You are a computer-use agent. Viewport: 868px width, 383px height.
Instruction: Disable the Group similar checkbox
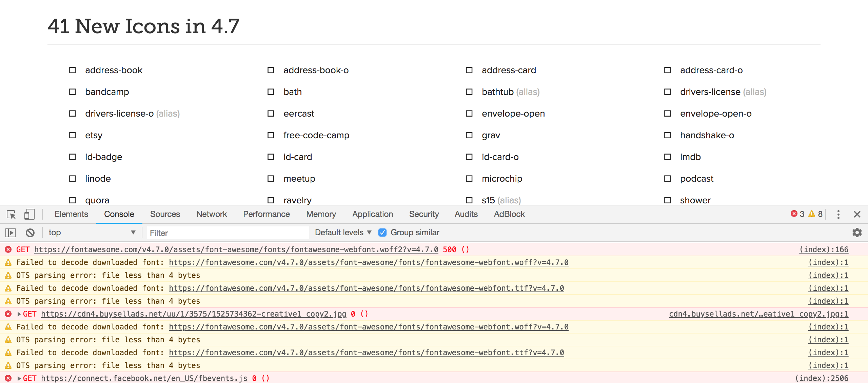click(x=382, y=233)
